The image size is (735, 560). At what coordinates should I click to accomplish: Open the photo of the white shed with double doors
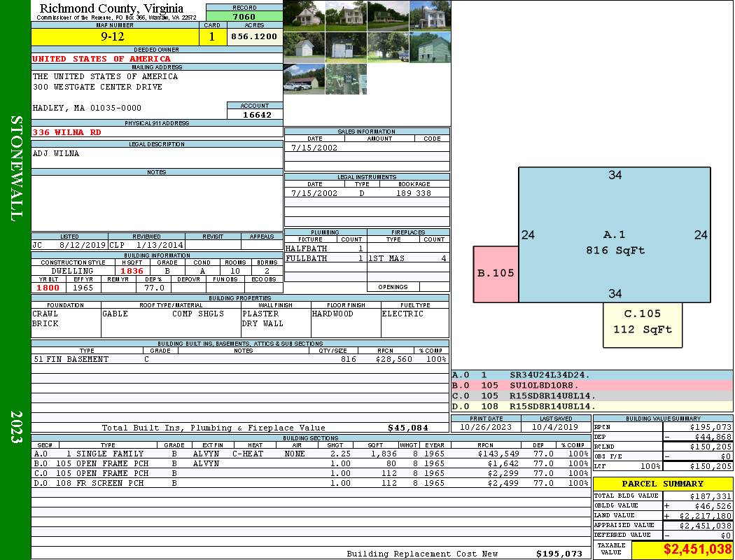coord(346,48)
